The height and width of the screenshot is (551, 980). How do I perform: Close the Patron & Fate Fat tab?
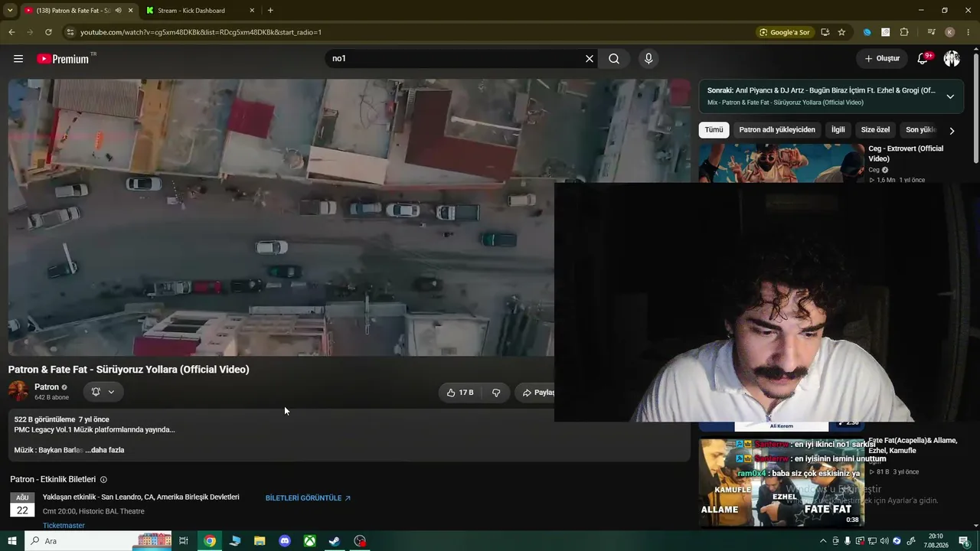coord(130,11)
